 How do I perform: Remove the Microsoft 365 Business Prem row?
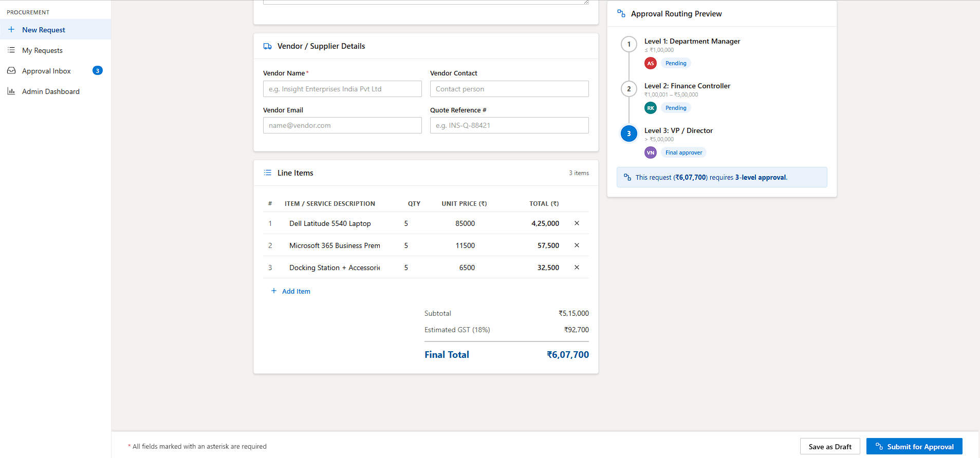coord(577,245)
